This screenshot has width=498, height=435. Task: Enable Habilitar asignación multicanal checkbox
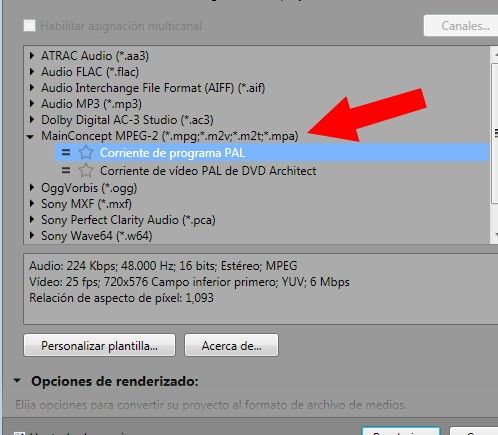tap(29, 26)
